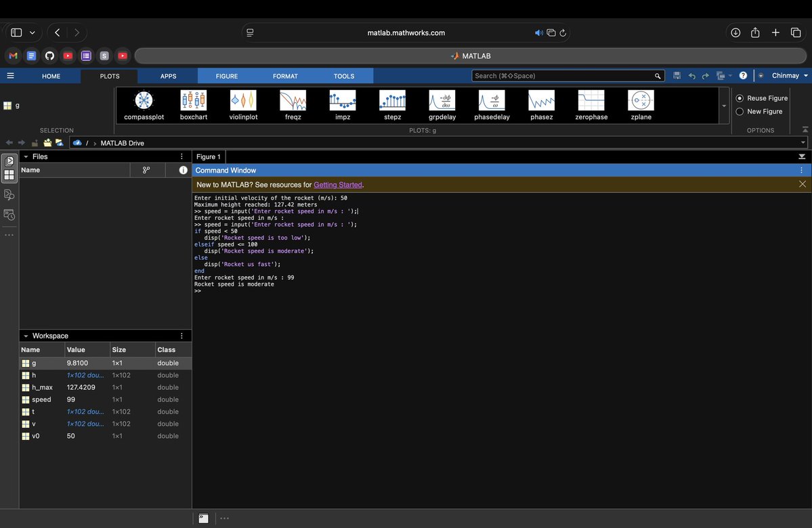Open the grpdelay plot icon

pyautogui.click(x=442, y=105)
